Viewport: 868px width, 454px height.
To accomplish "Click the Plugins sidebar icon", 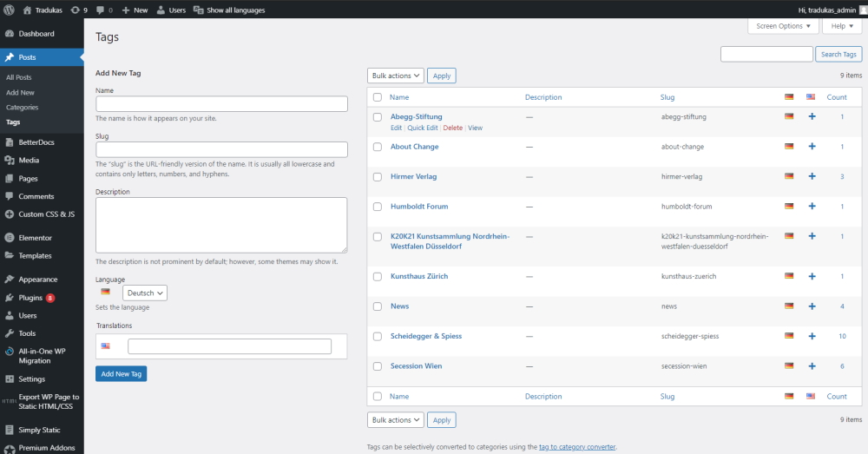I will 10,298.
